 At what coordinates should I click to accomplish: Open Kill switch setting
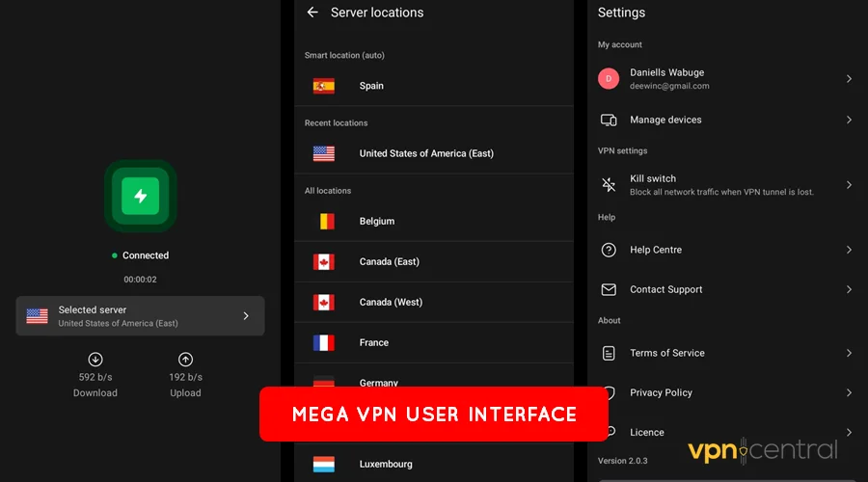coord(726,185)
